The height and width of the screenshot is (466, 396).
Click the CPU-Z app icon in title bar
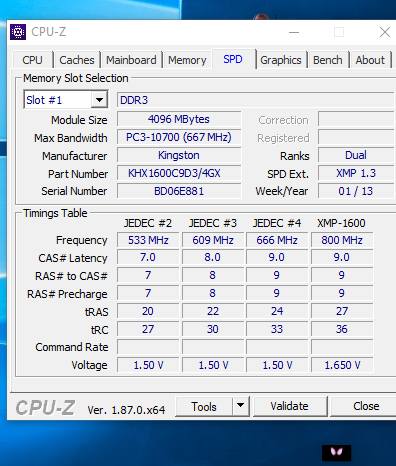[18, 32]
